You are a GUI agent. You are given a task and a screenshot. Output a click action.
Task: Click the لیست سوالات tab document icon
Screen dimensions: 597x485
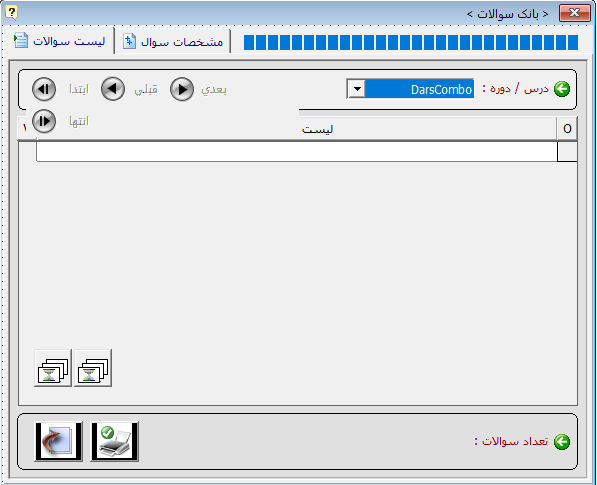pyautogui.click(x=21, y=40)
